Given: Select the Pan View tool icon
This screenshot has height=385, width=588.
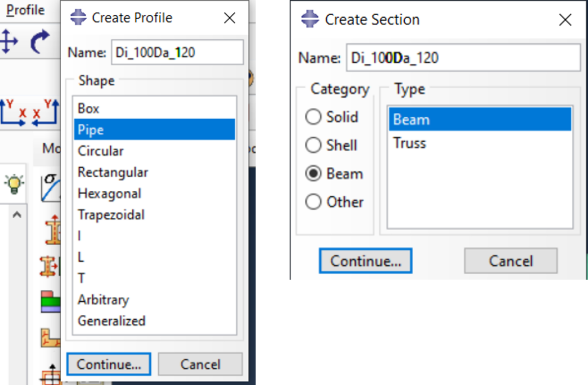Looking at the screenshot, I should pyautogui.click(x=8, y=41).
